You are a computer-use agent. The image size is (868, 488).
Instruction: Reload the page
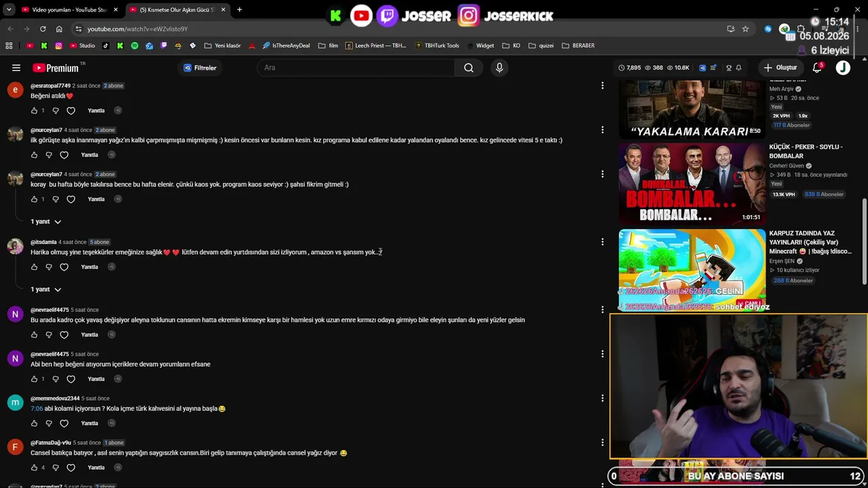(x=43, y=29)
